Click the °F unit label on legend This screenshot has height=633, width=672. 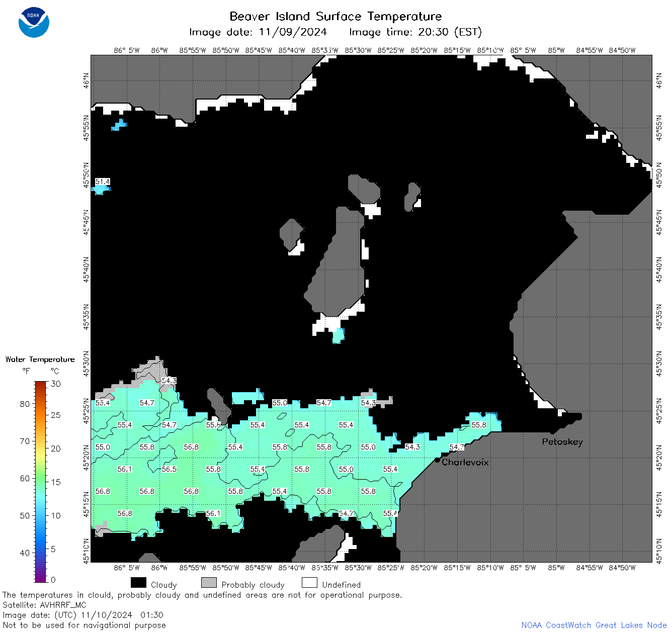click(x=26, y=371)
